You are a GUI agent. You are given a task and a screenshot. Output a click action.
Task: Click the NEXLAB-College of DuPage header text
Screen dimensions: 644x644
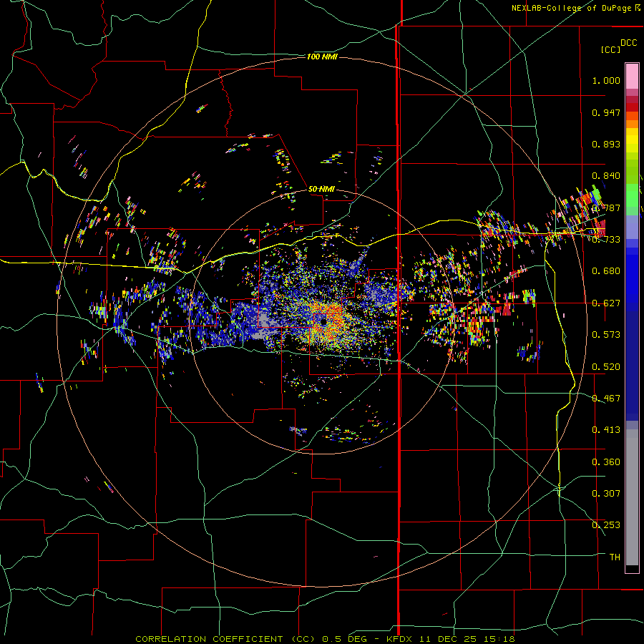click(x=572, y=8)
